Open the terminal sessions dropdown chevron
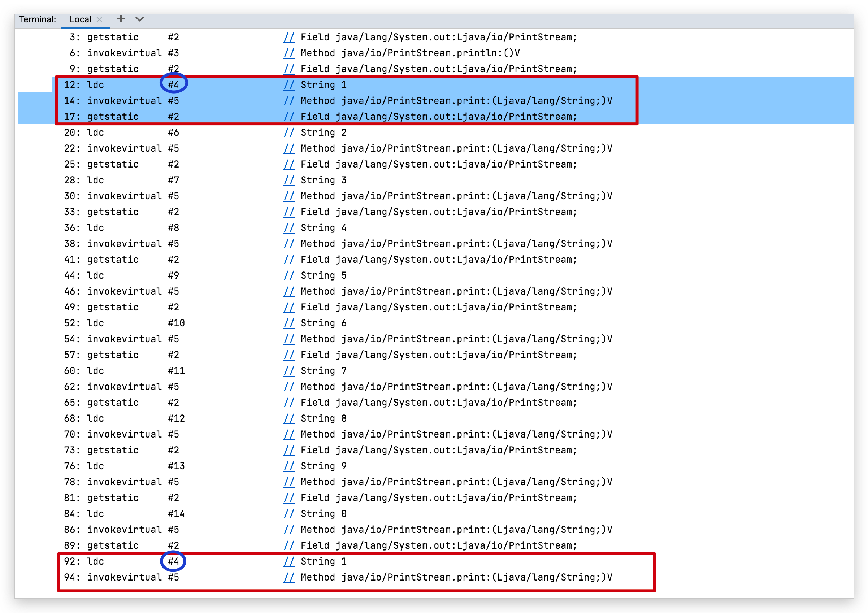Image resolution: width=868 pixels, height=613 pixels. tap(139, 19)
